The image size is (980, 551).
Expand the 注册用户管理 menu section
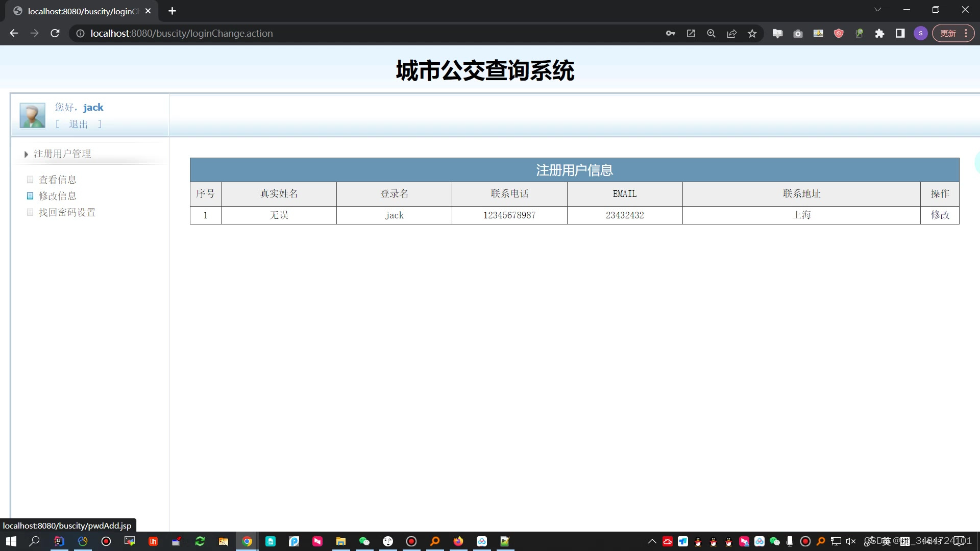tap(62, 154)
